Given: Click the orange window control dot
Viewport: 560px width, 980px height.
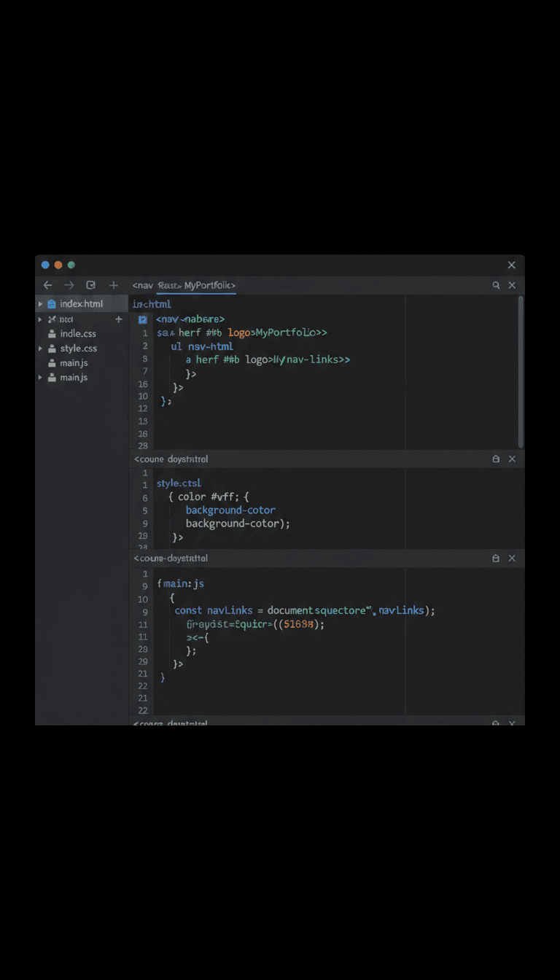Looking at the screenshot, I should pyautogui.click(x=58, y=265).
